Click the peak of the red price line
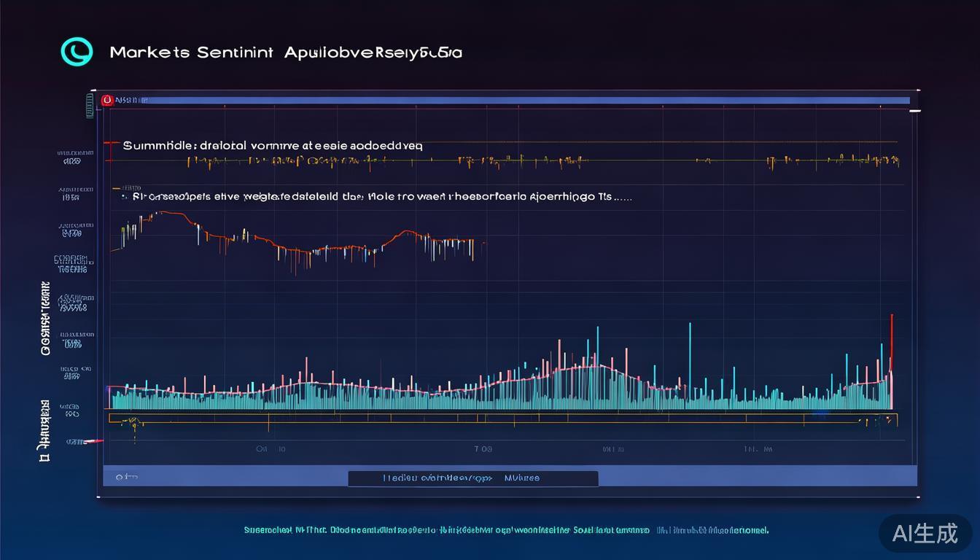This screenshot has height=560, width=980. pyautogui.click(x=162, y=212)
